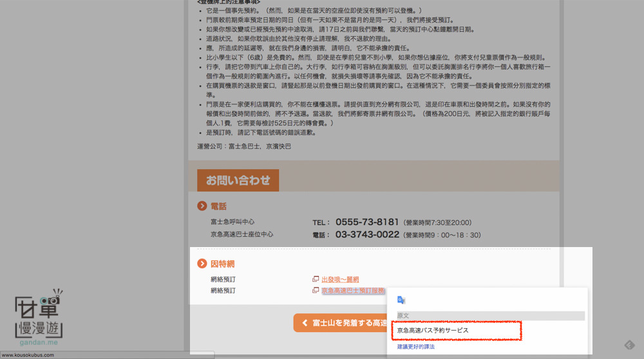
Task: Click the orange arrow icon beside 電話
Action: (x=202, y=206)
